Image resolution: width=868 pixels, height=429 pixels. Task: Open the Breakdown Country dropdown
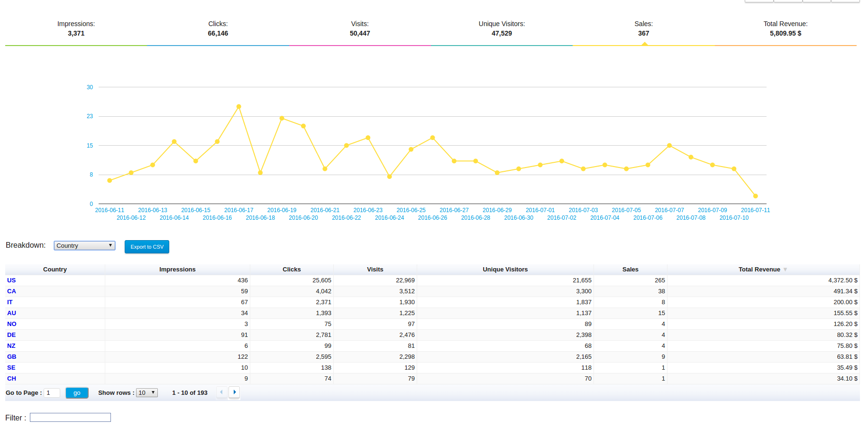pos(84,245)
